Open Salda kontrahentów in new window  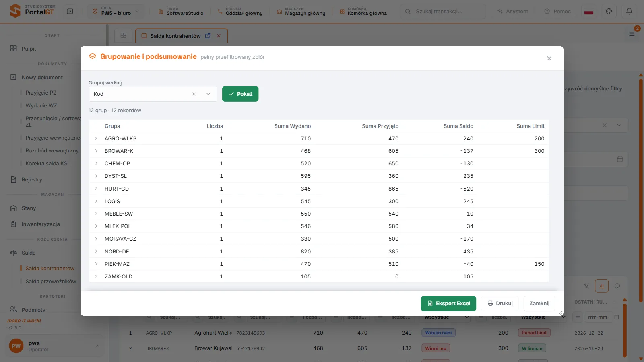click(x=208, y=36)
